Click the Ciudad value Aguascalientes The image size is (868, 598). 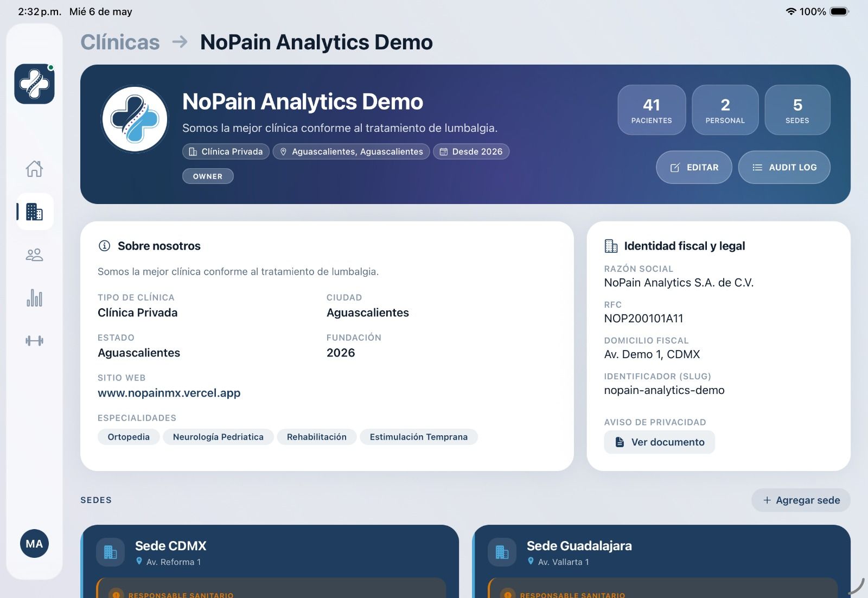[368, 313]
